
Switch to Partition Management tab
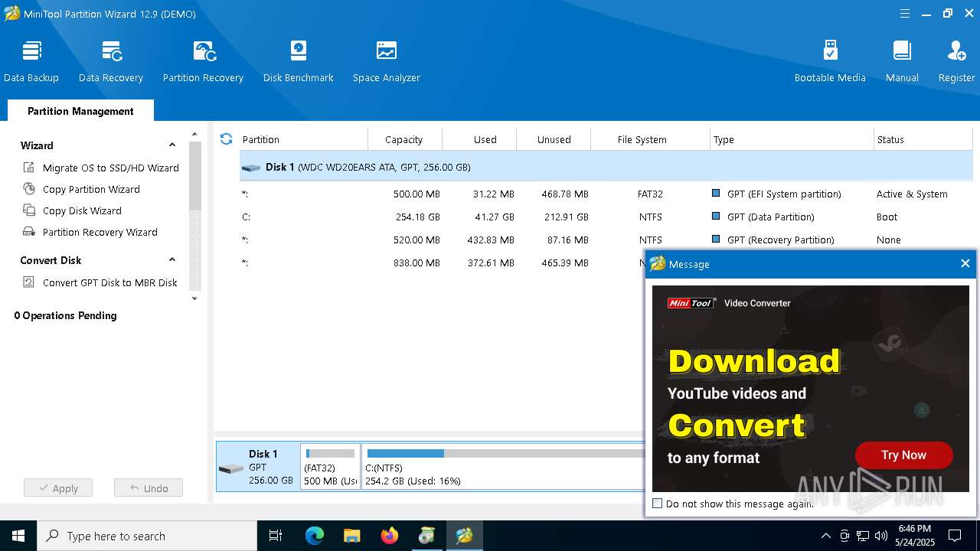pos(80,111)
